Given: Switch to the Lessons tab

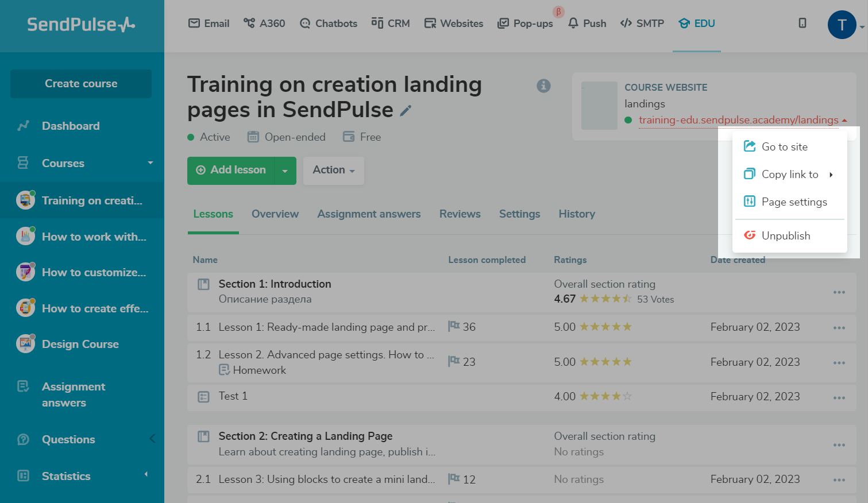Looking at the screenshot, I should 213,214.
